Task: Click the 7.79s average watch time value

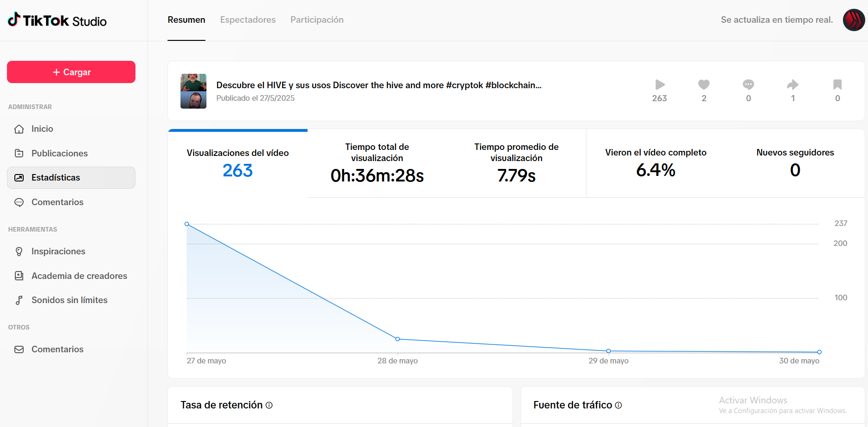Action: point(516,176)
